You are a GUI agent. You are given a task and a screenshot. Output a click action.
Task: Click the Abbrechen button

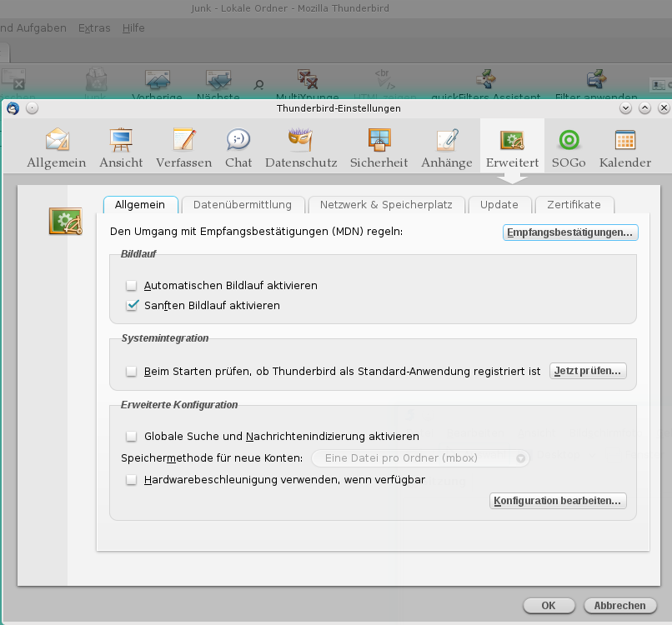click(619, 606)
